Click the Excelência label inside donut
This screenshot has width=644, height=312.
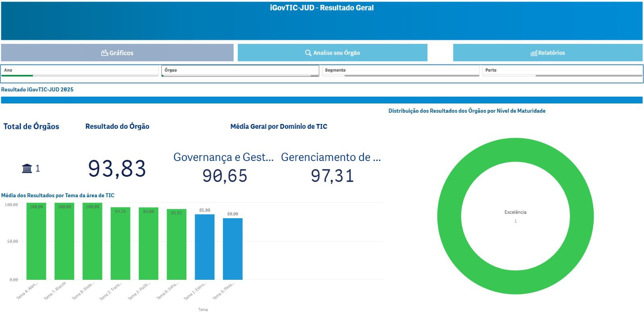[x=515, y=212]
